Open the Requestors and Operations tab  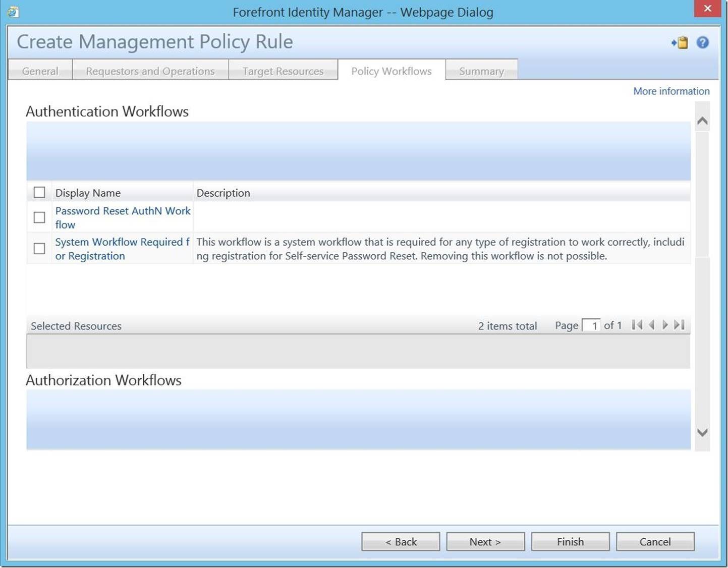tap(150, 71)
